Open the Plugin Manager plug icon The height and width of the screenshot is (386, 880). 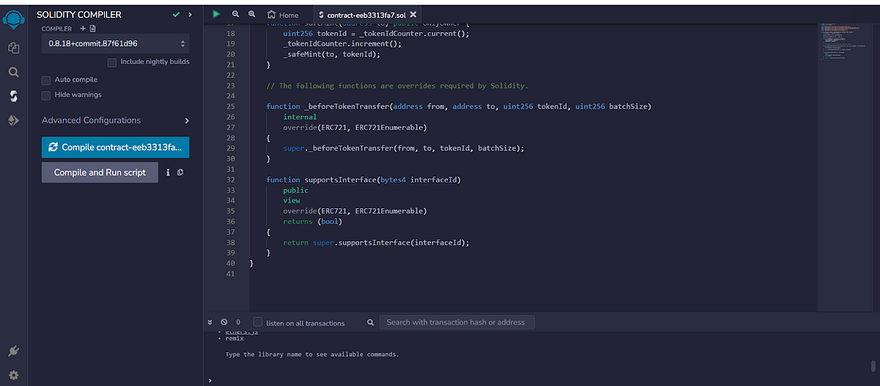pyautogui.click(x=13, y=352)
